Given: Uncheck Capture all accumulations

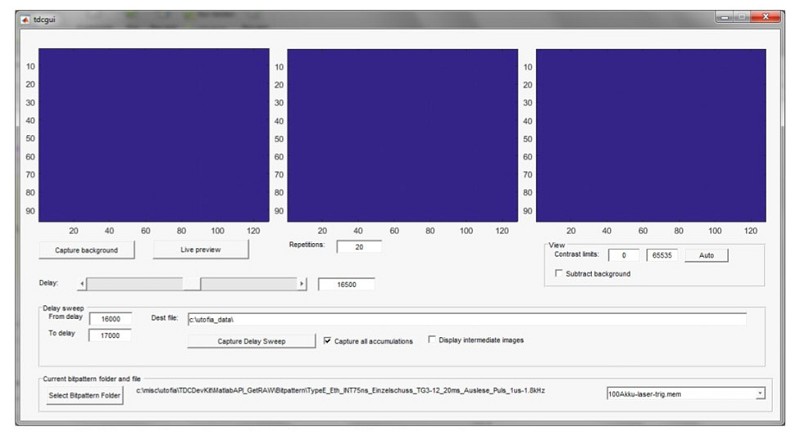Looking at the screenshot, I should coord(327,340).
